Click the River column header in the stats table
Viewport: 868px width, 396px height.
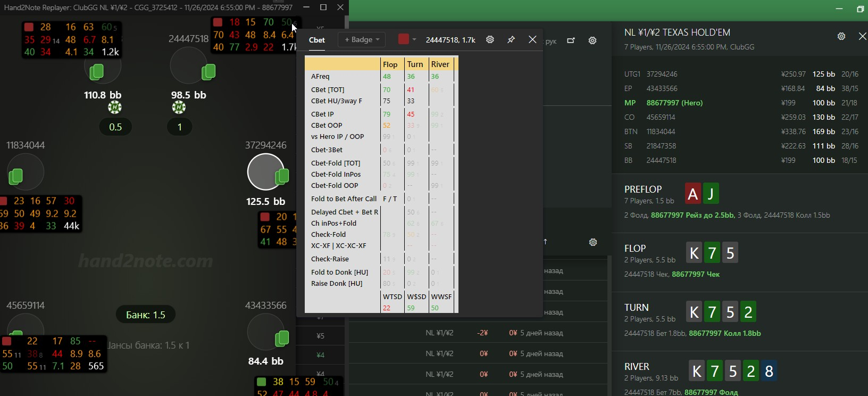point(440,64)
